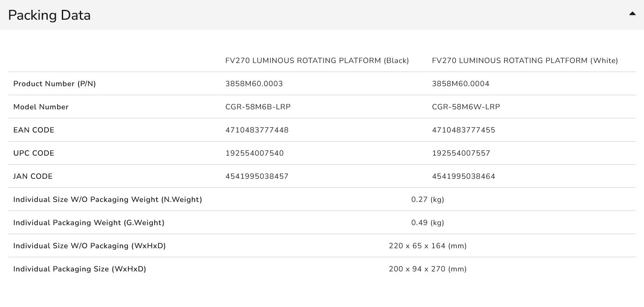Select the 200 x 94 x 270 packaging size

tap(428, 269)
